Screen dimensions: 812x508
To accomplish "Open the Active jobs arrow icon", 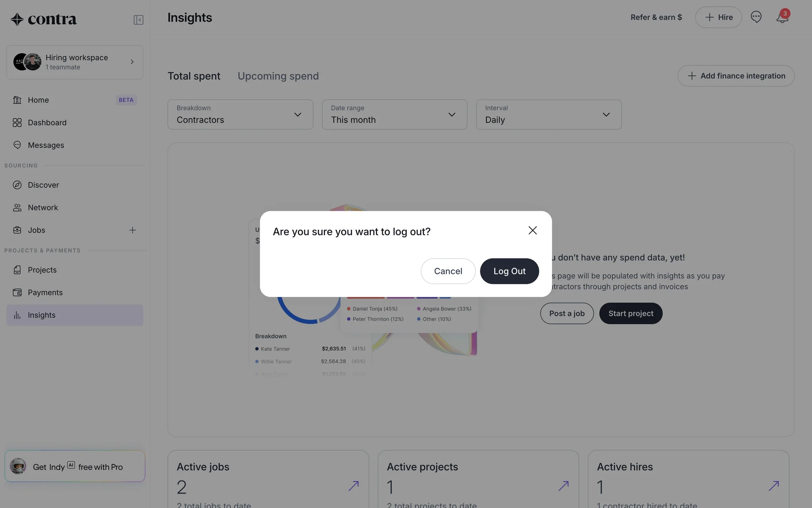I will [354, 486].
